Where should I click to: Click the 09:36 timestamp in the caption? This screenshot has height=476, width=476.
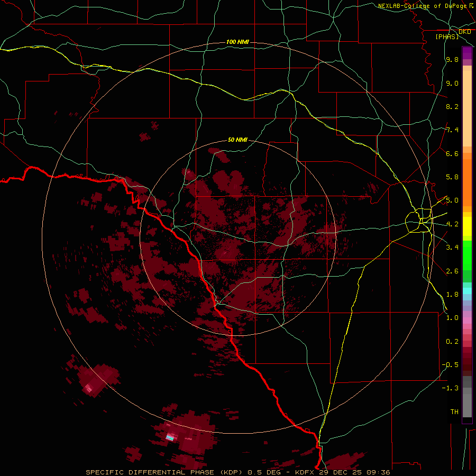pyautogui.click(x=378, y=472)
